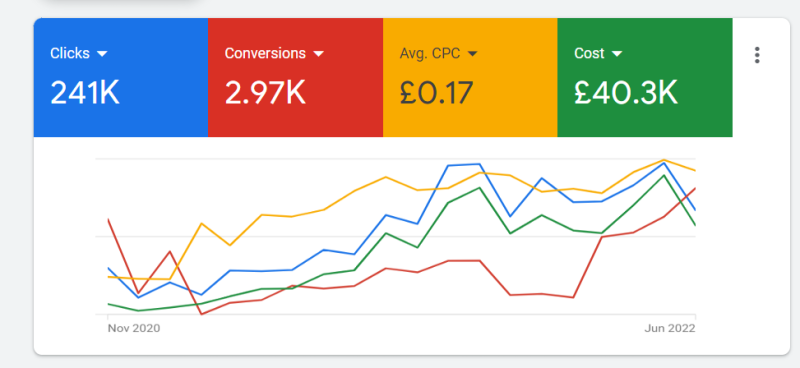Screen dimensions: 800x368
Task: Click the Jun 2022 axis label
Action: (x=670, y=328)
